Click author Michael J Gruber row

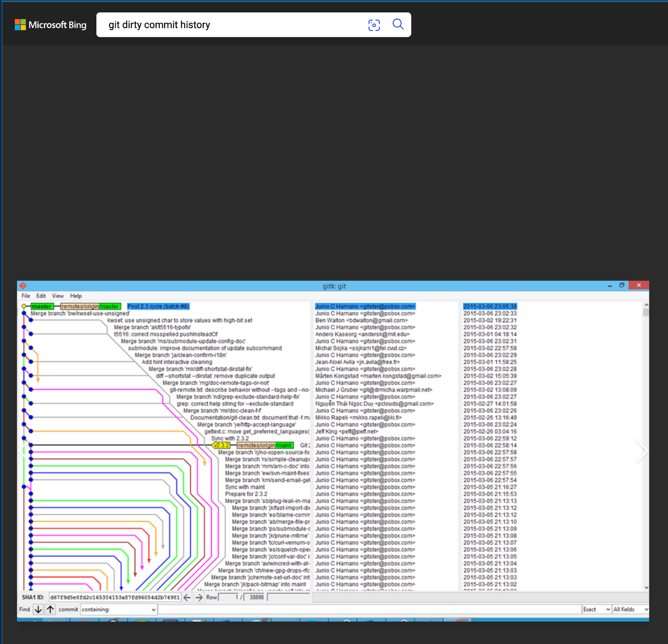click(374, 390)
